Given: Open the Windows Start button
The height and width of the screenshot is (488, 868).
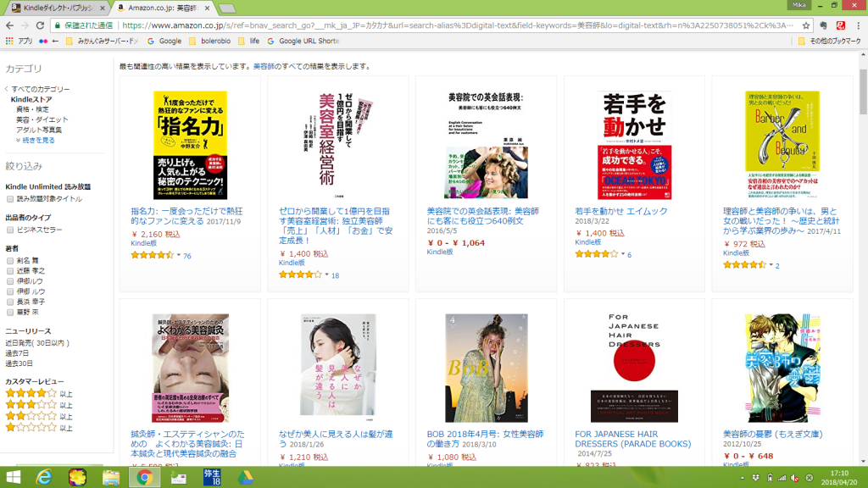Looking at the screenshot, I should (12, 477).
